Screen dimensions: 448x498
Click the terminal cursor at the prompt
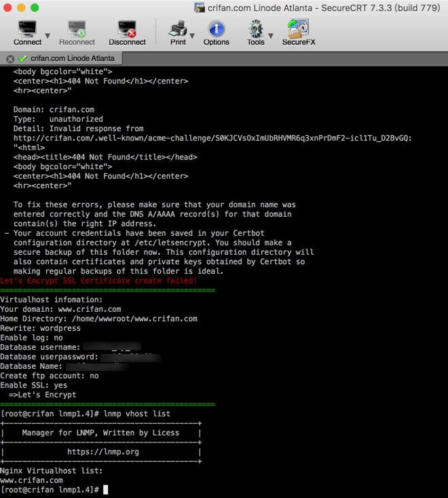tap(106, 490)
